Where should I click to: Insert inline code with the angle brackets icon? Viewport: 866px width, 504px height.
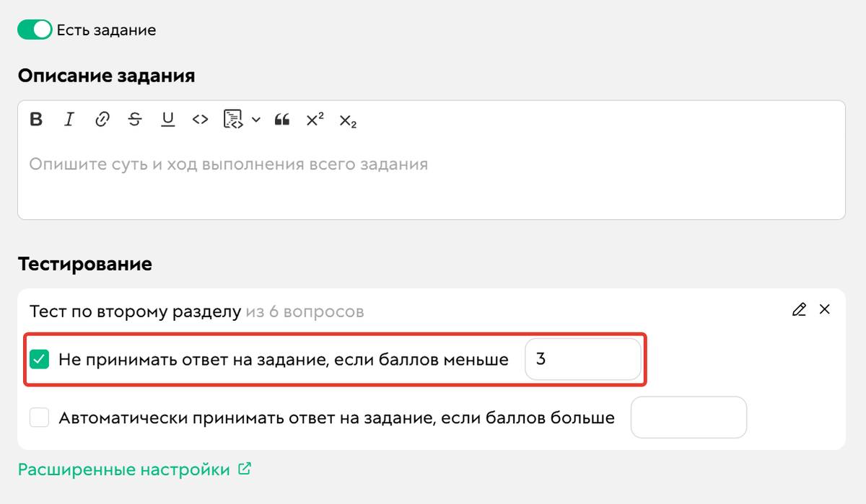tap(200, 120)
